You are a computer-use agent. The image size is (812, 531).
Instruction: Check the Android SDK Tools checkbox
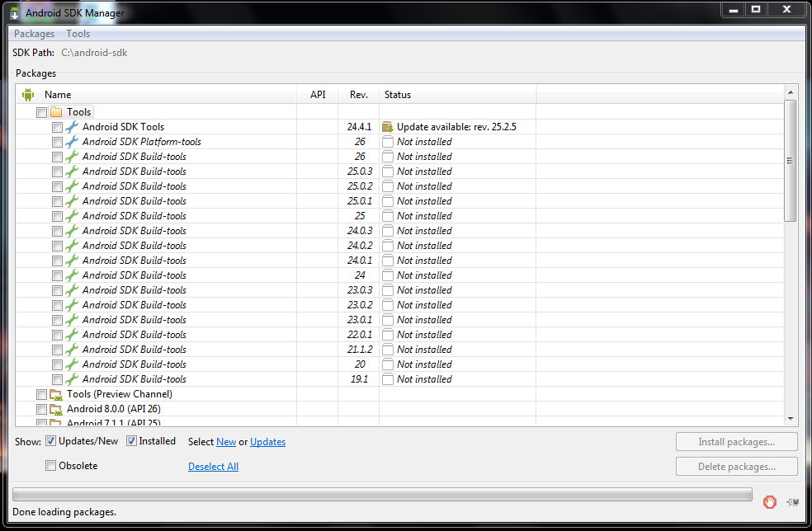pos(57,127)
